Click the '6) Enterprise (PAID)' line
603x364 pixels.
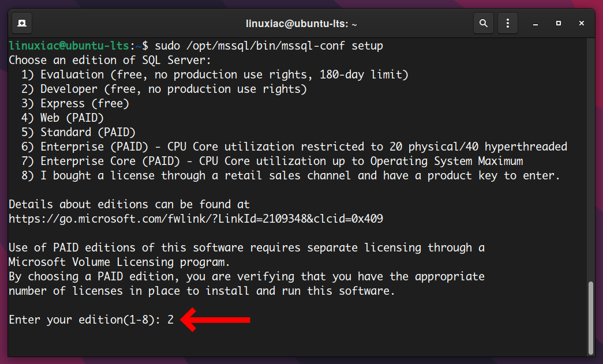(294, 147)
